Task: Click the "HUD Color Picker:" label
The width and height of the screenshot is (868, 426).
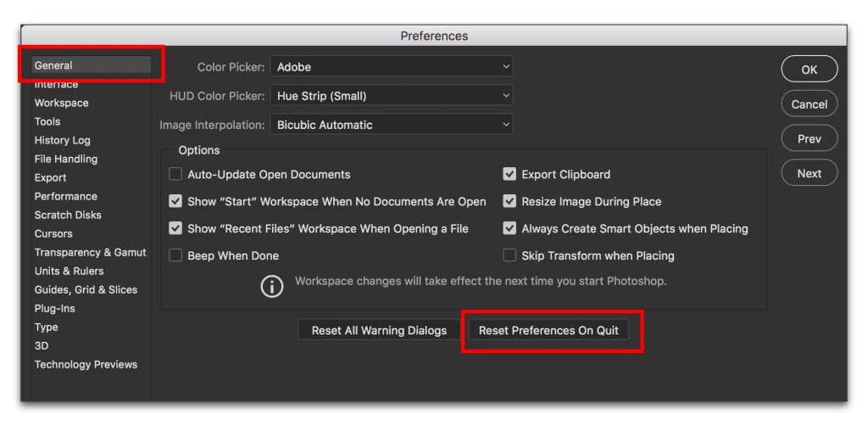Action: 218,96
